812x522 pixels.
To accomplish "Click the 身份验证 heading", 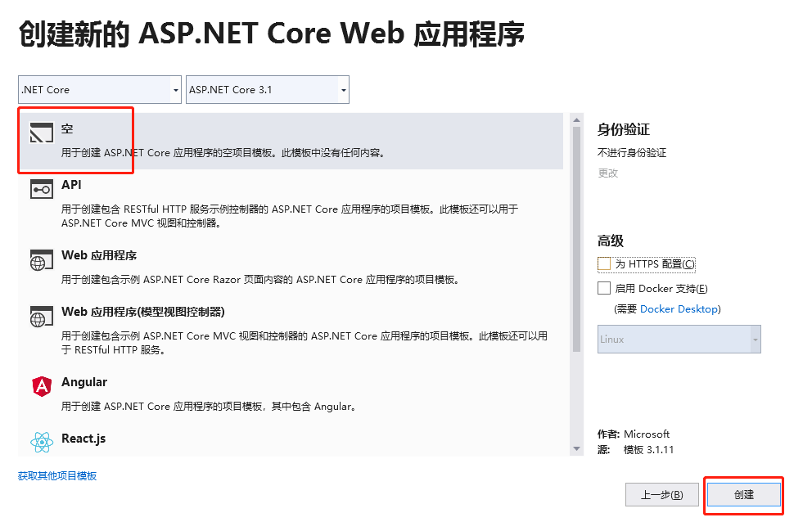I will click(x=624, y=129).
